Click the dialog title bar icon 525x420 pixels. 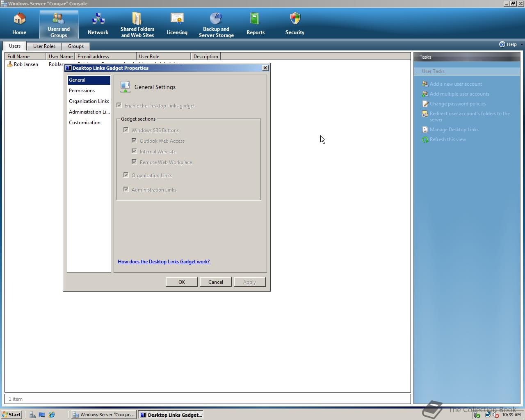click(x=68, y=68)
